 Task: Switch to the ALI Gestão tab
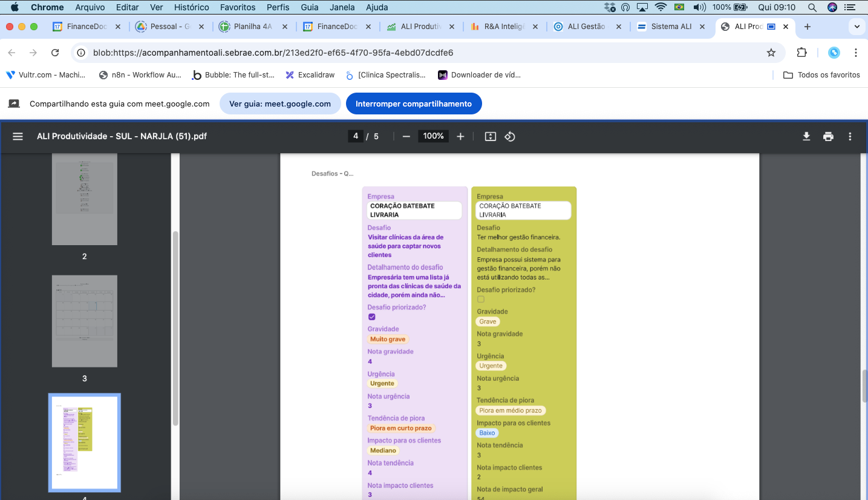[587, 27]
